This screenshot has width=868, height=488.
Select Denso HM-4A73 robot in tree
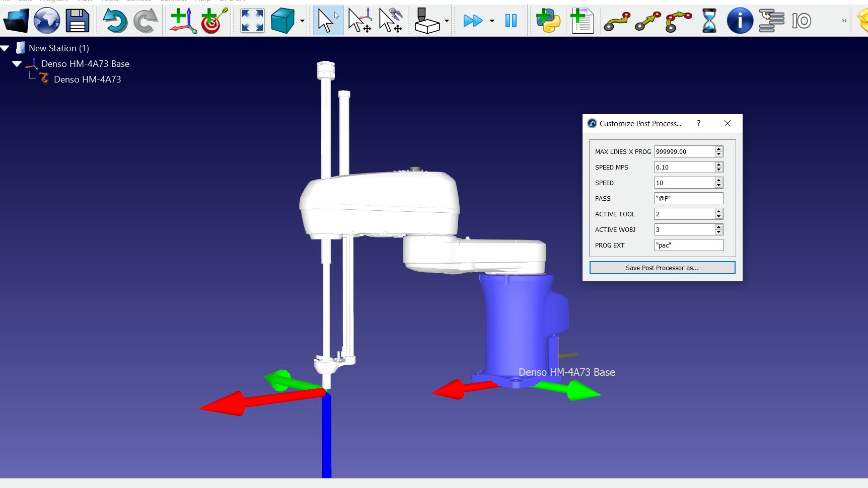coord(87,79)
